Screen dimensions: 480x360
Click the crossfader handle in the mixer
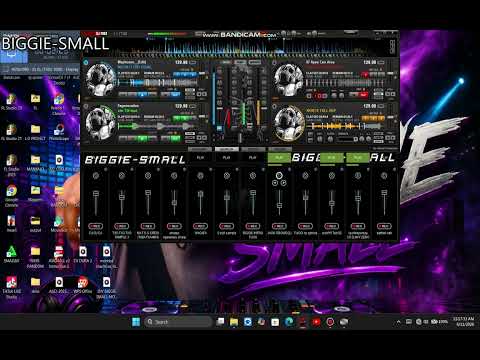[x=240, y=138]
